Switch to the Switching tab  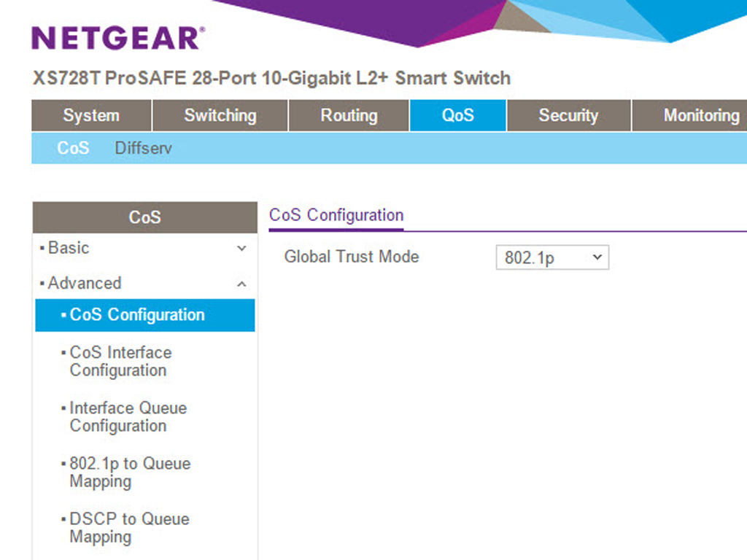[220, 115]
